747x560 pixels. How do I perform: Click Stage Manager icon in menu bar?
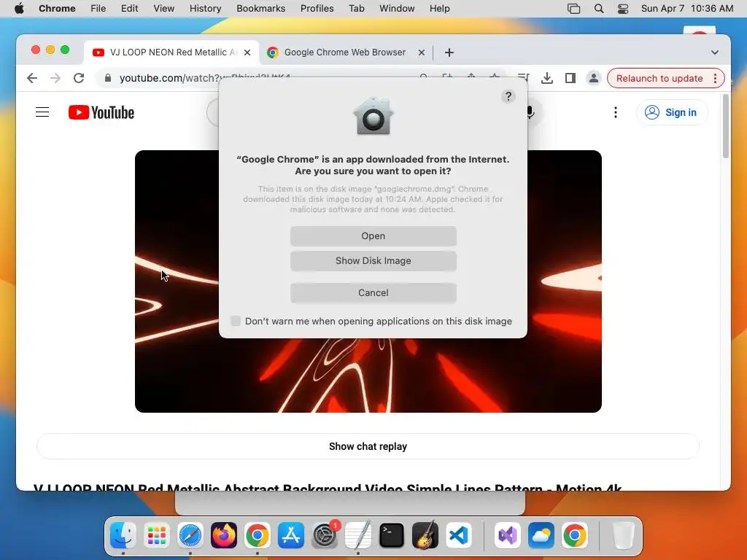tap(573, 9)
